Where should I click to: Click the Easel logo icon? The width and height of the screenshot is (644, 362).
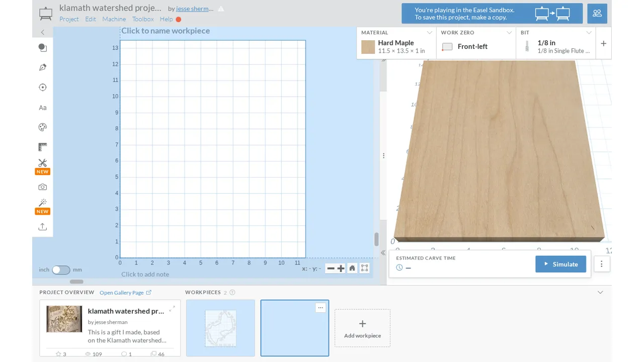click(45, 13)
